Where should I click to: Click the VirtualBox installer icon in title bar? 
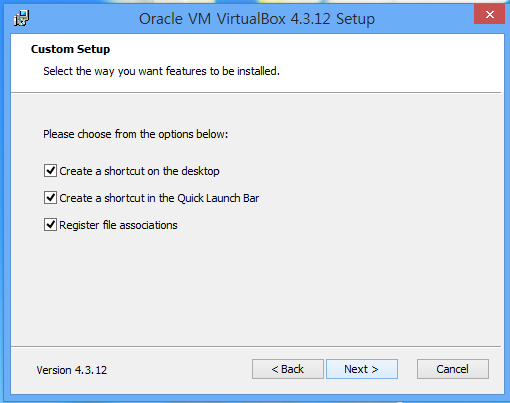(x=21, y=18)
